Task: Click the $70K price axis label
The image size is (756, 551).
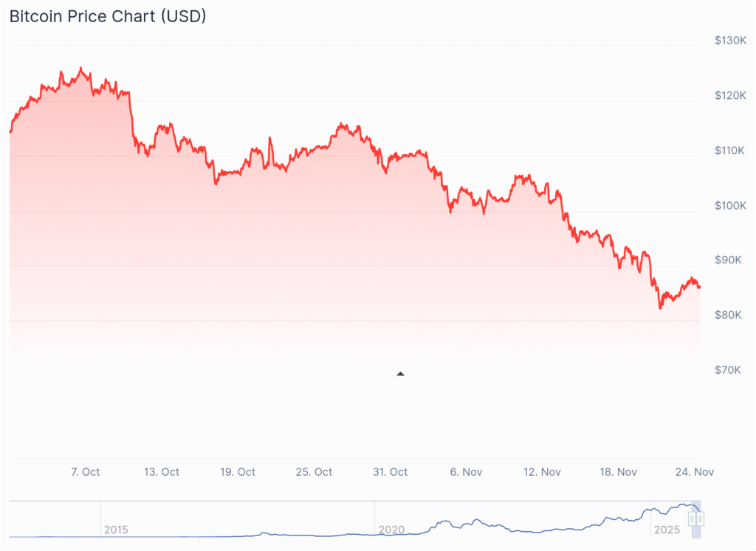Action: (x=729, y=370)
